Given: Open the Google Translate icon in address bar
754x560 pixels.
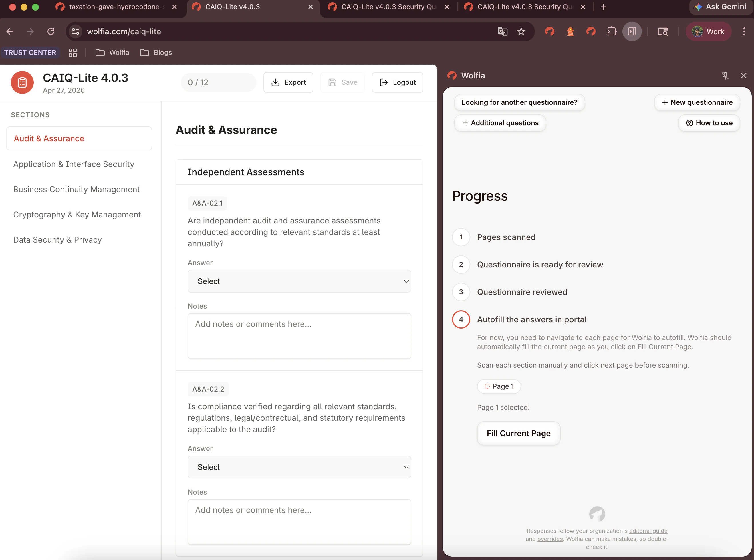Looking at the screenshot, I should 503,31.
